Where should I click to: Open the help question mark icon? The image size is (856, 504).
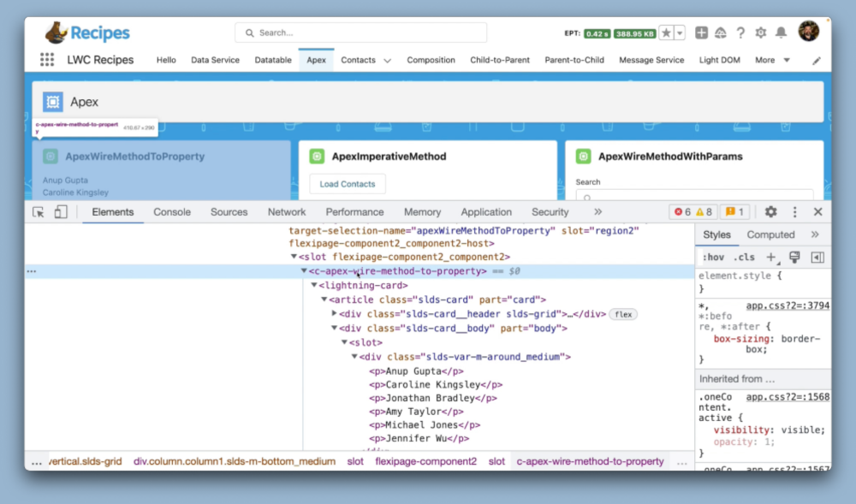coord(740,33)
